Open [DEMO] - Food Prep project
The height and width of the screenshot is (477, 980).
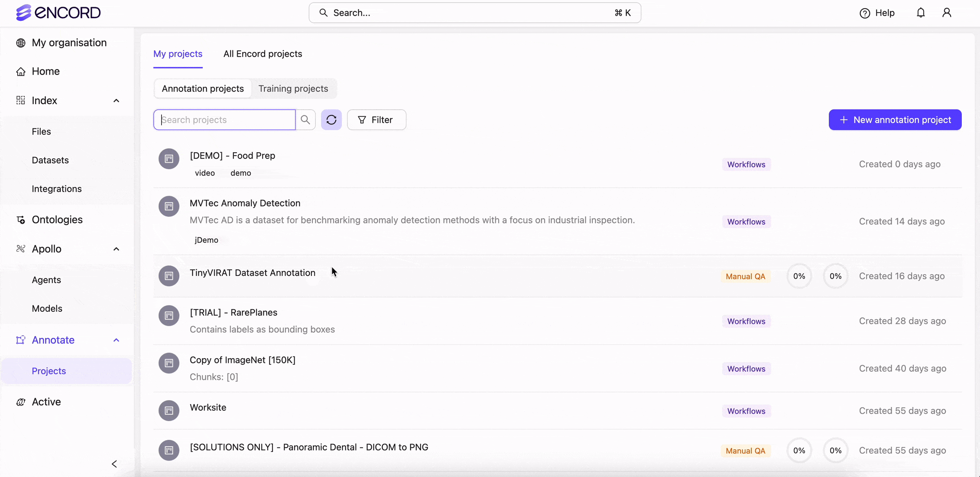click(x=232, y=155)
